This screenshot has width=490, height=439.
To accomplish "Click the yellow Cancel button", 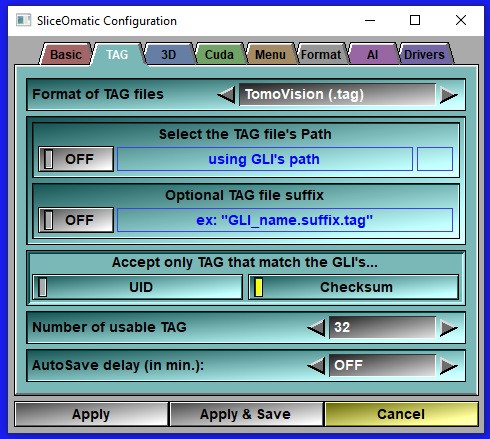I will (401, 414).
